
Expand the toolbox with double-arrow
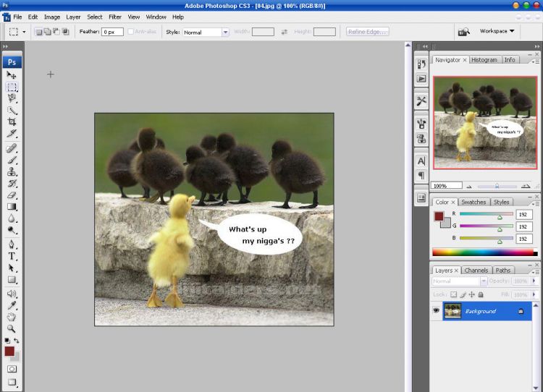[5, 46]
